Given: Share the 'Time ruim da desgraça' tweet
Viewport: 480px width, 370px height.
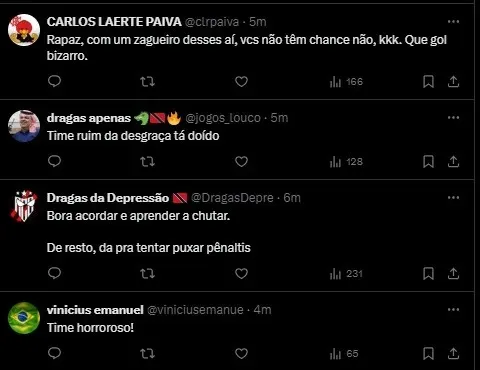Looking at the screenshot, I should (453, 162).
